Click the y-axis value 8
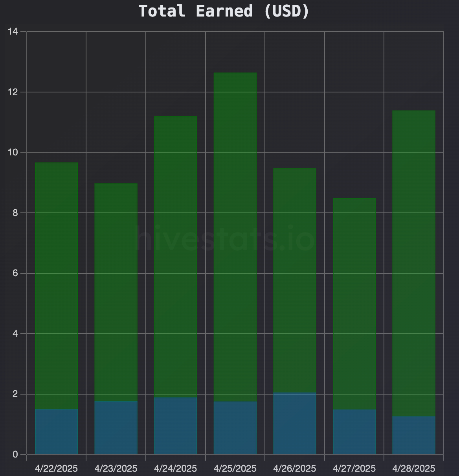Image resolution: width=459 pixels, height=476 pixels. tap(15, 213)
